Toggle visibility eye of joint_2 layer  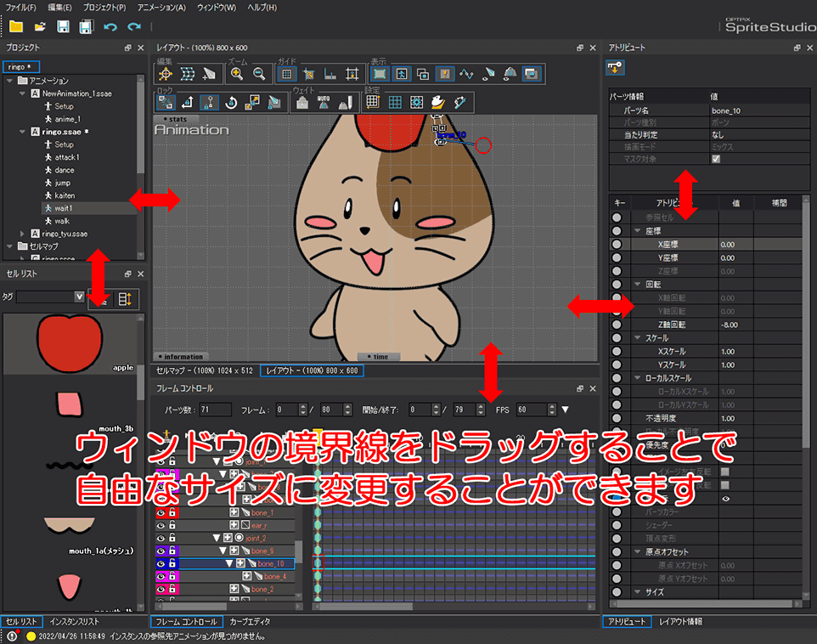click(x=161, y=538)
